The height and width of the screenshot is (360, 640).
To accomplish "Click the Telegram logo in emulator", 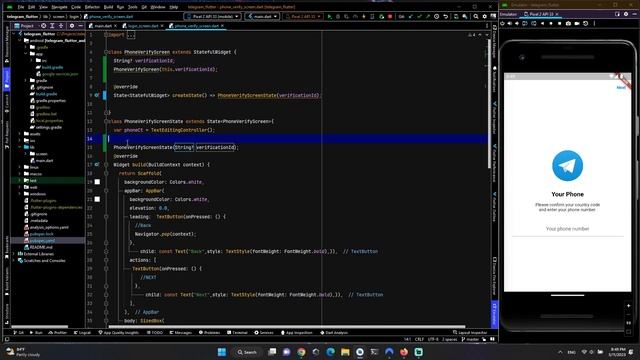I will [567, 165].
